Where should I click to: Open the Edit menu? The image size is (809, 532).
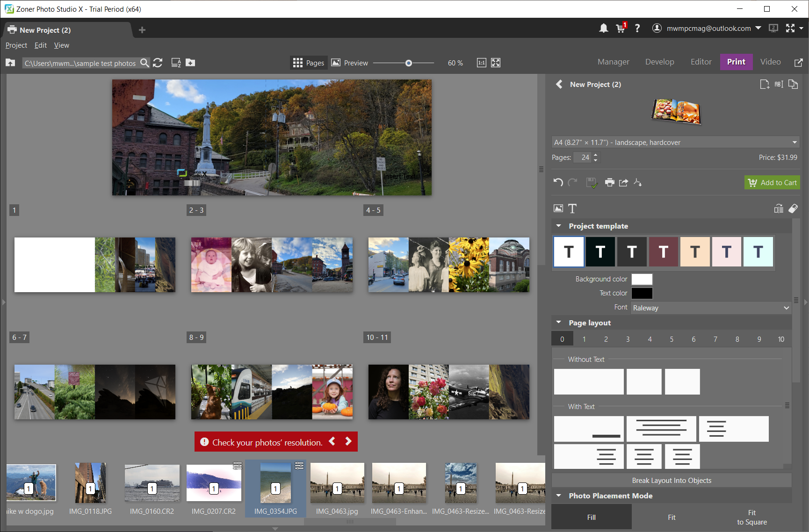point(41,45)
